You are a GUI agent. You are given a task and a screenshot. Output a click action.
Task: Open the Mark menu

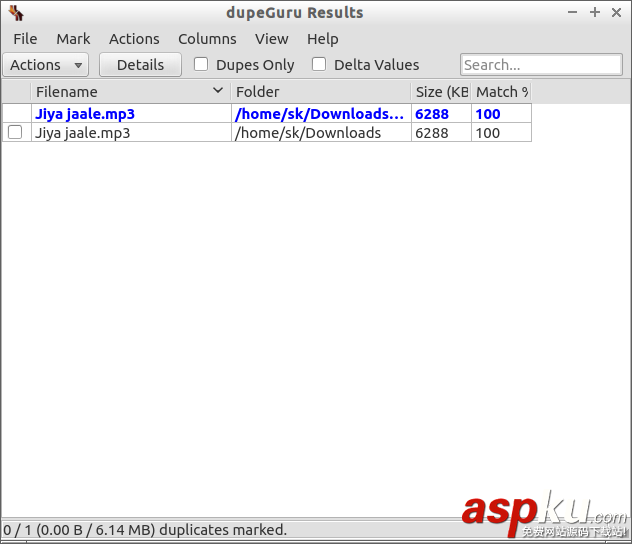pyautogui.click(x=73, y=39)
